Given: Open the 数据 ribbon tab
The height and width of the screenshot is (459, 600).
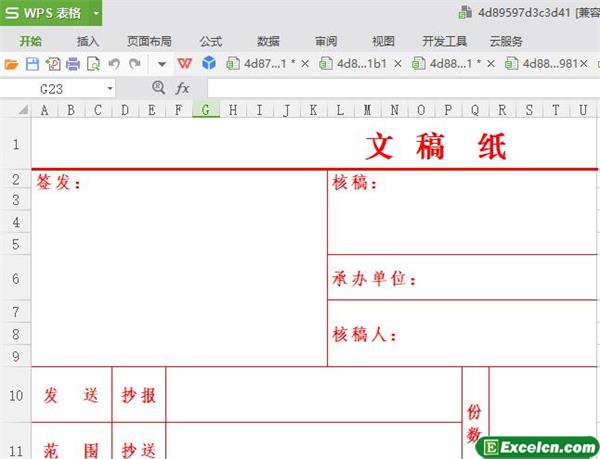Looking at the screenshot, I should coord(268,41).
